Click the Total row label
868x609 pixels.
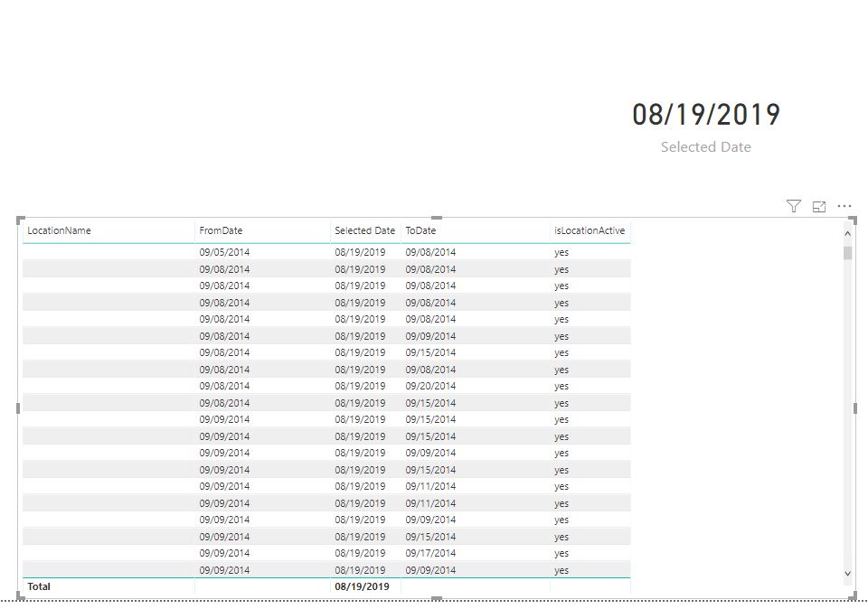click(x=39, y=586)
